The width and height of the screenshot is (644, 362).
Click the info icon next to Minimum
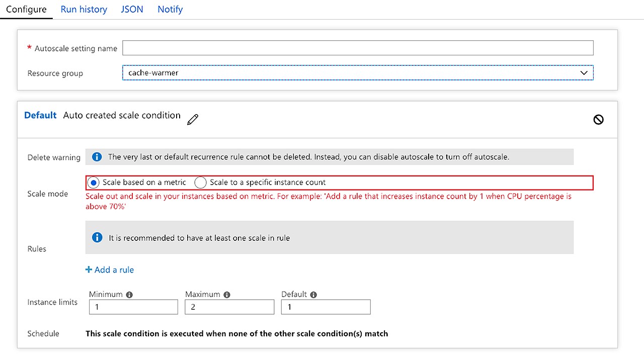coord(129,295)
